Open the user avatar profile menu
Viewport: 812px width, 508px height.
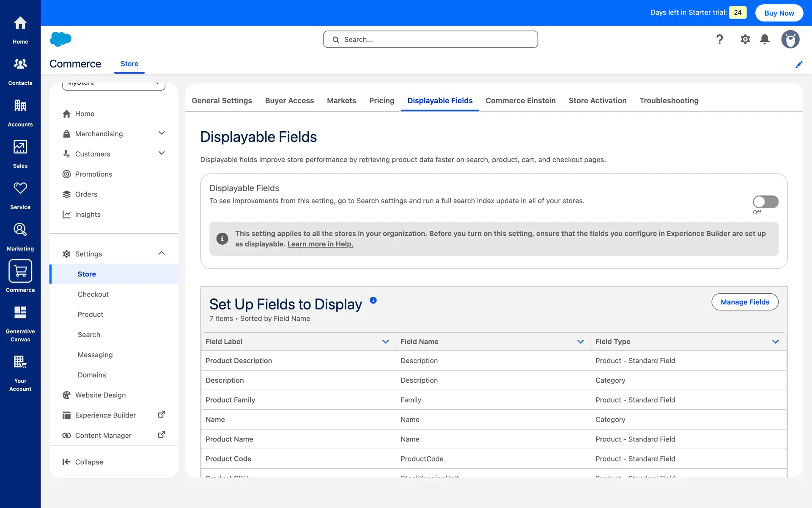tap(790, 39)
